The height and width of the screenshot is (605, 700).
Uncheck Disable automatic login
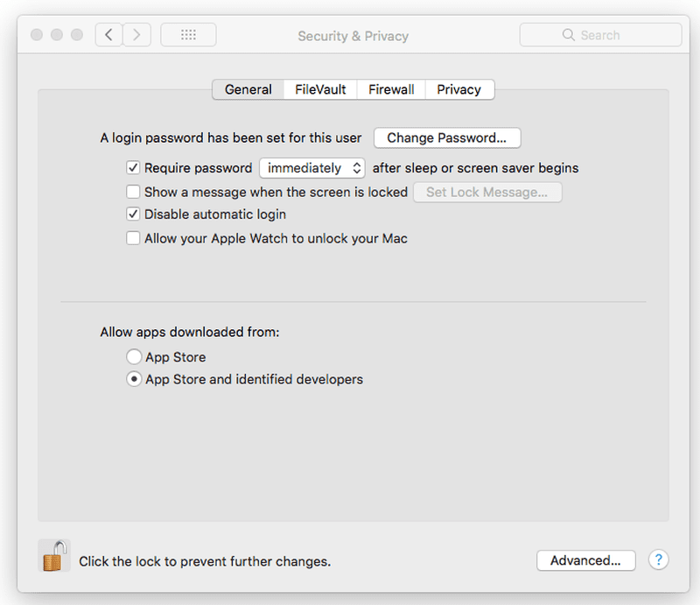133,215
